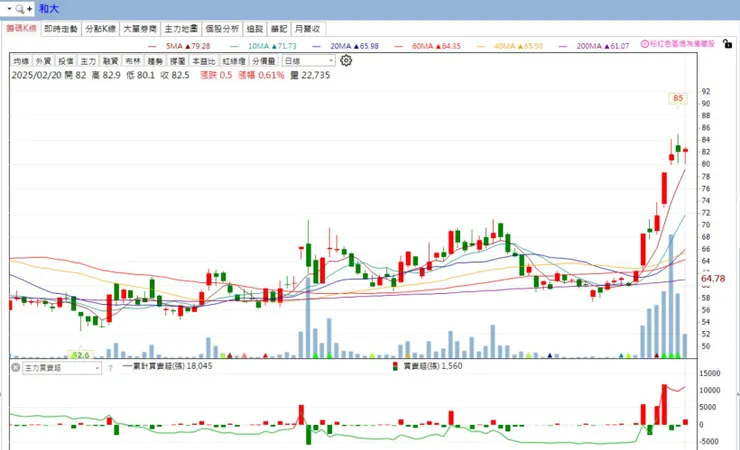Toggle the 融資 margin overlay button
The image size is (740, 450).
(x=110, y=61)
